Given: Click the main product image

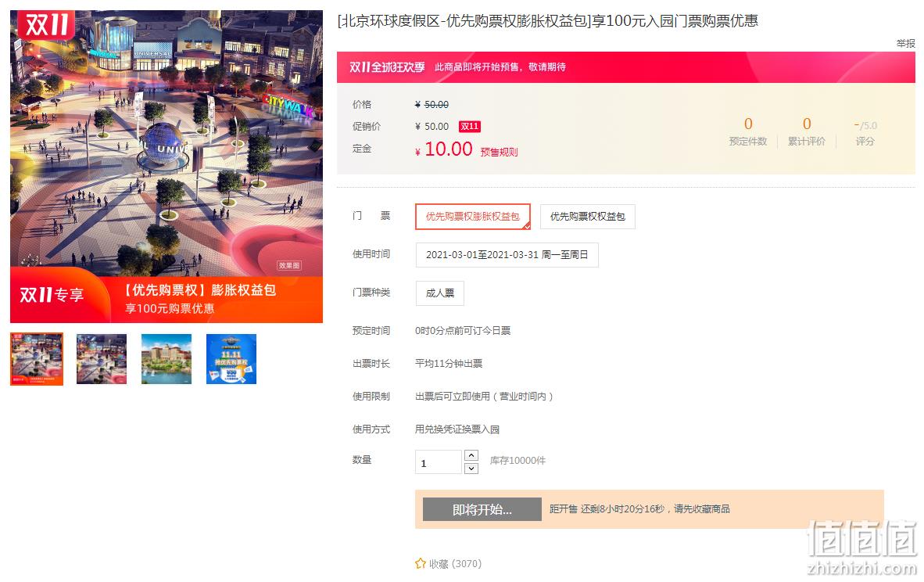Looking at the screenshot, I should 167,167.
